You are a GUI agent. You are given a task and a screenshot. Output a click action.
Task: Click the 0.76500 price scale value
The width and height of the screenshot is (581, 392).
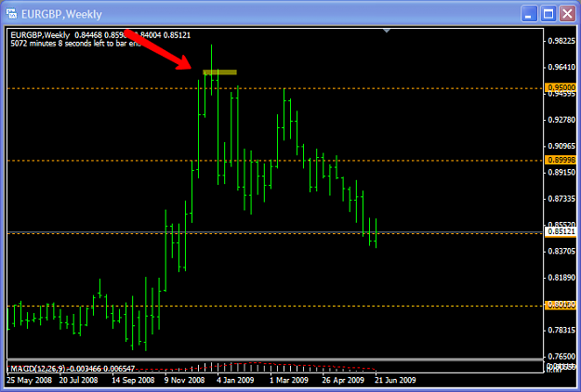[561, 356]
